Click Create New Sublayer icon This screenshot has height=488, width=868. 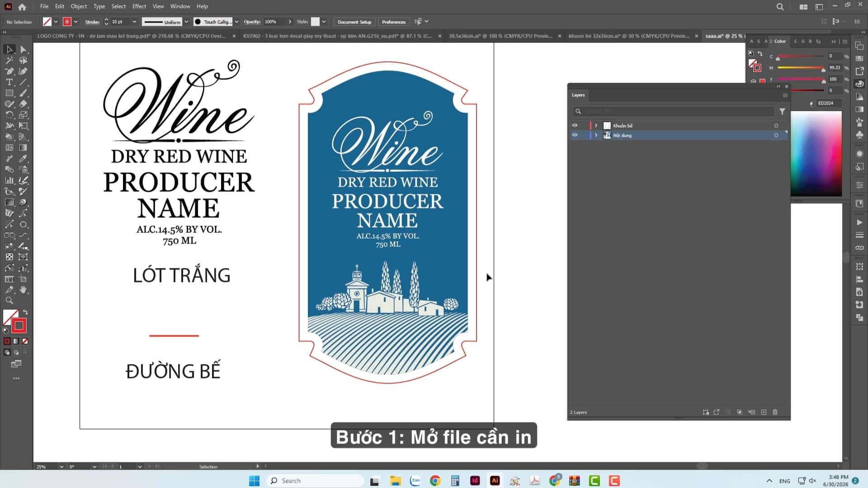tap(751, 412)
